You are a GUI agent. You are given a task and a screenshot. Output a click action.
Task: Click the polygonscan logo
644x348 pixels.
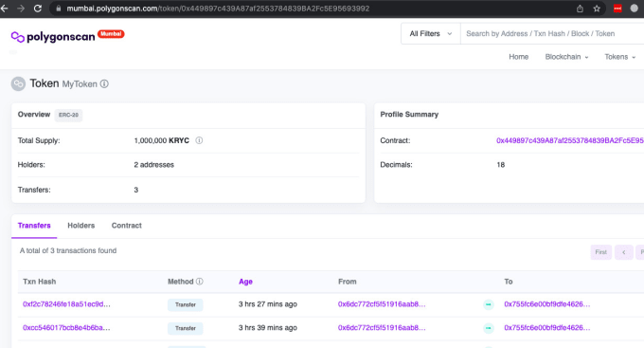[53, 37]
